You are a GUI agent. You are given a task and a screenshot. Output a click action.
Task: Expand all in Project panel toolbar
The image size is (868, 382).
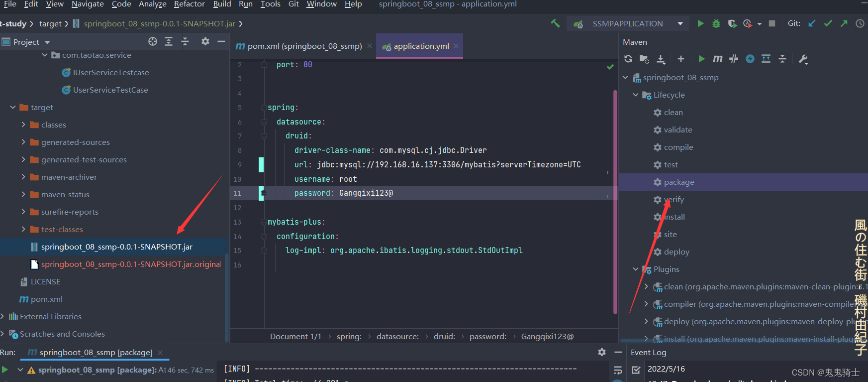169,42
